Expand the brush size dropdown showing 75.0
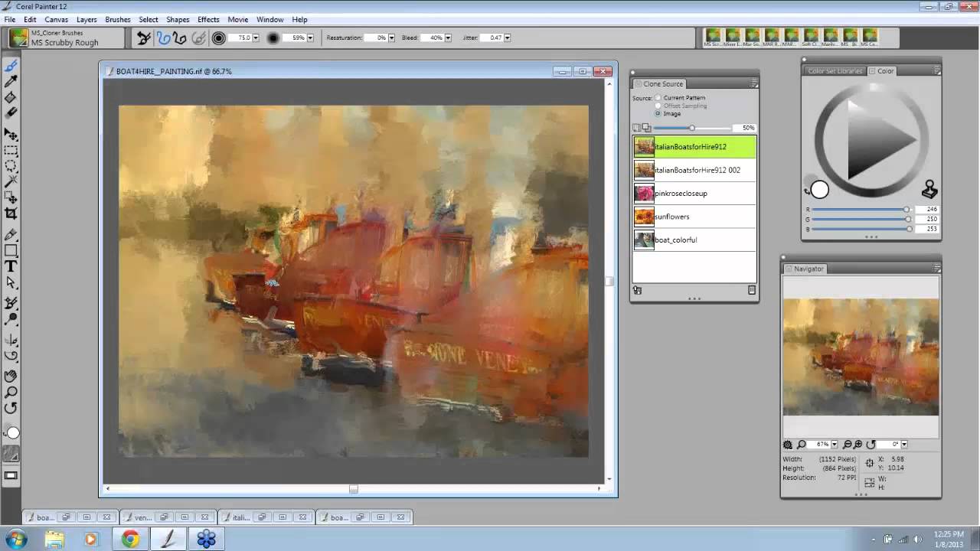980x551 pixels. [256, 38]
